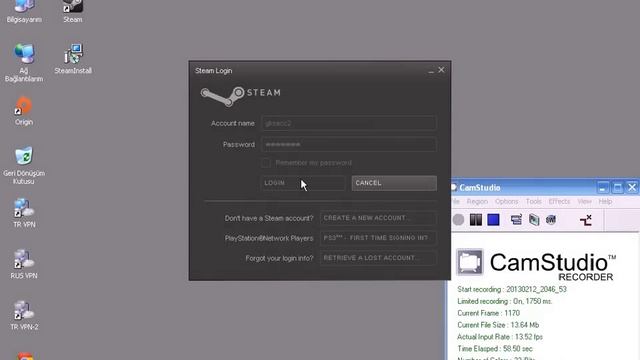
Task: Open CamStudio Help menu
Action: pyautogui.click(x=605, y=202)
